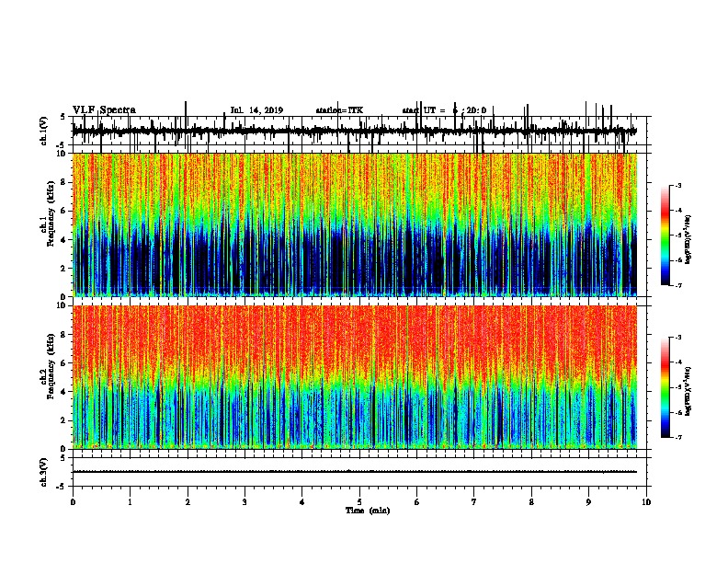728x563 pixels.
Task: Click the "8" kHz tick of the ch.2 spectrogram
Action: coord(65,335)
